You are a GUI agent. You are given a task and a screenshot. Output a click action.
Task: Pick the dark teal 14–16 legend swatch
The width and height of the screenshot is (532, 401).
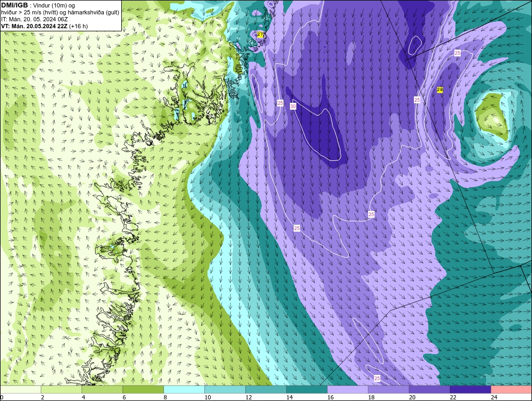(307, 389)
